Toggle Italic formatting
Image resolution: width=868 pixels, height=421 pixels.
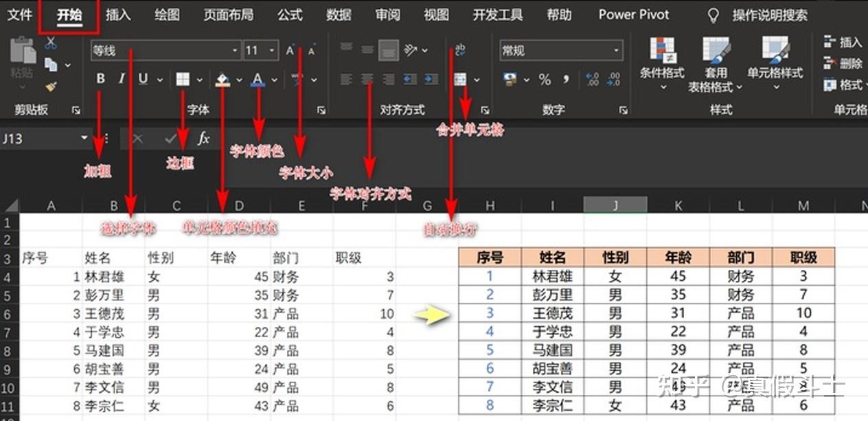click(122, 79)
